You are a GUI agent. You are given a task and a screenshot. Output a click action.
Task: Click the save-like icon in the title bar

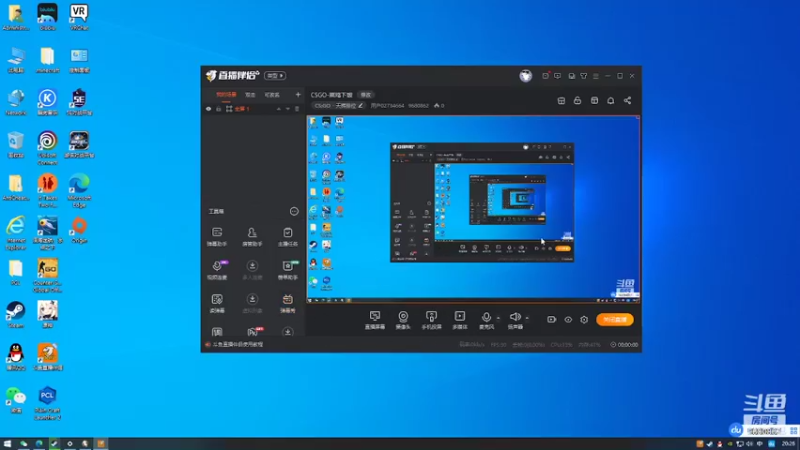click(571, 76)
